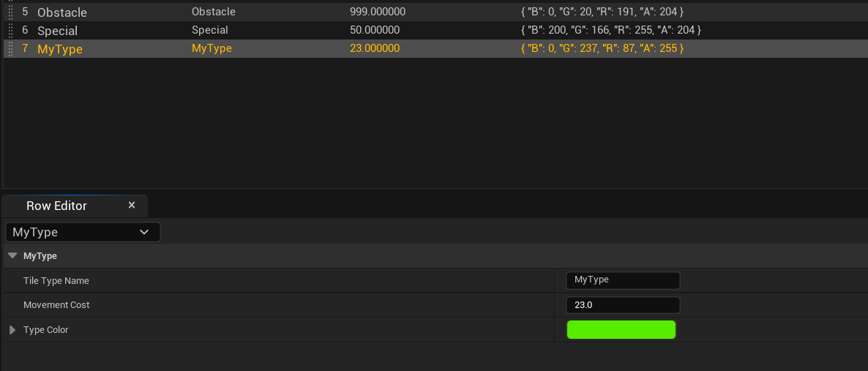Screen dimensions: 868x371
Task: Open the MyType row selector dropdown
Action: (x=83, y=232)
